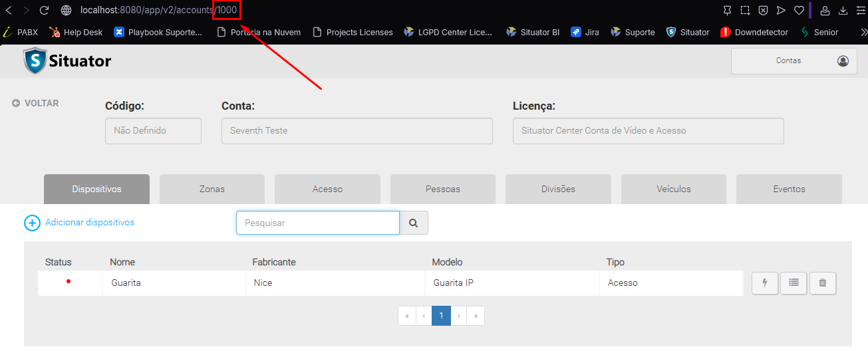Open the Pessoas tab

tap(443, 189)
